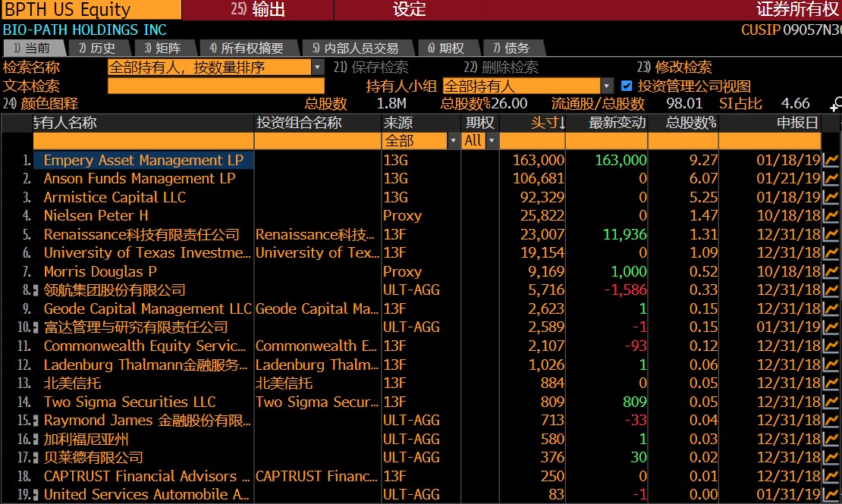Open chart icon for Renaissance科技有限责任公司 row
This screenshot has height=504, width=842.
831,234
